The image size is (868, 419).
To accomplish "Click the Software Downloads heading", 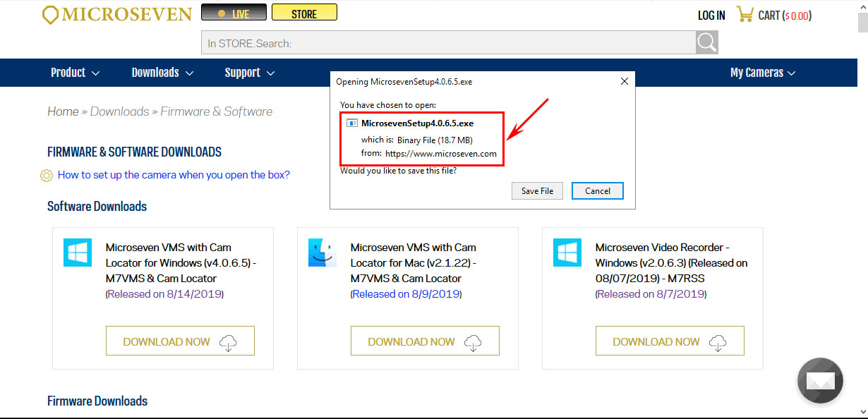I will (x=97, y=207).
